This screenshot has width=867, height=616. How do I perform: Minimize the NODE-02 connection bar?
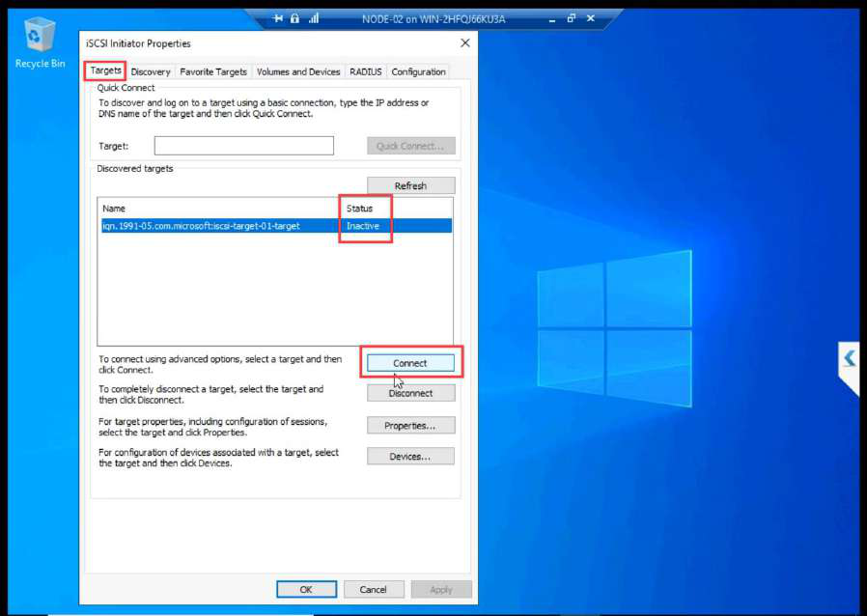tap(552, 19)
